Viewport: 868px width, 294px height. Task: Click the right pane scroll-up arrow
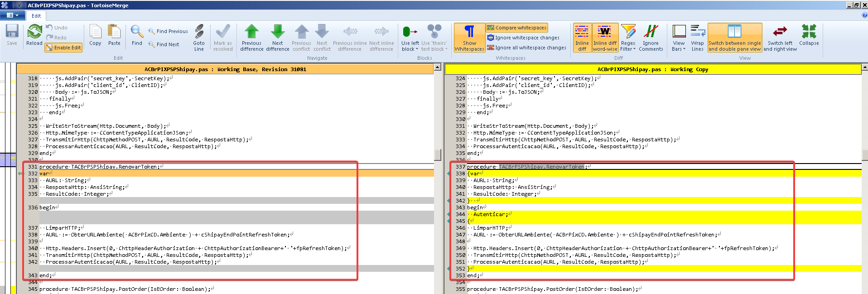click(864, 67)
